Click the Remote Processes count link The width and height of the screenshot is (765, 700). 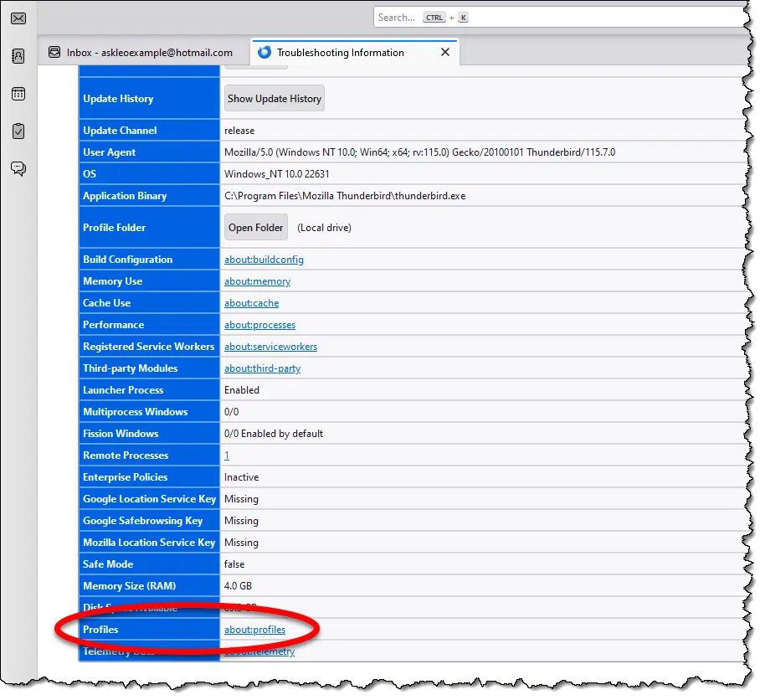227,456
